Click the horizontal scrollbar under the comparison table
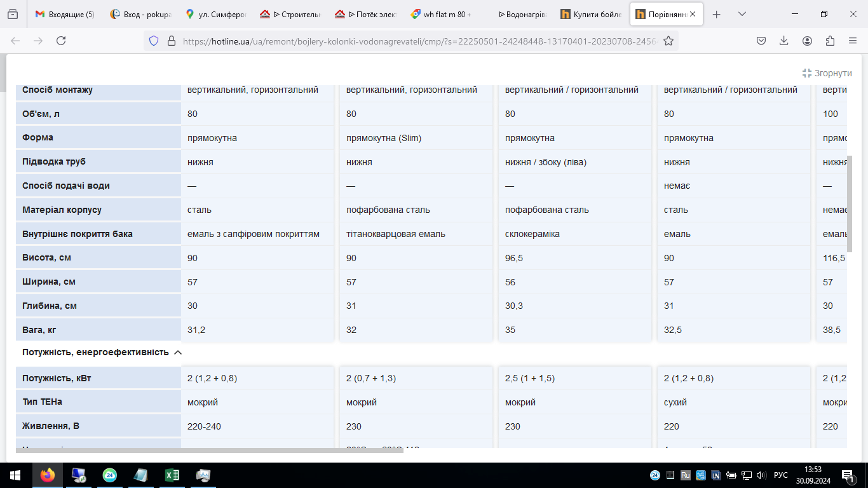868x488 pixels. pyautogui.click(x=174, y=451)
